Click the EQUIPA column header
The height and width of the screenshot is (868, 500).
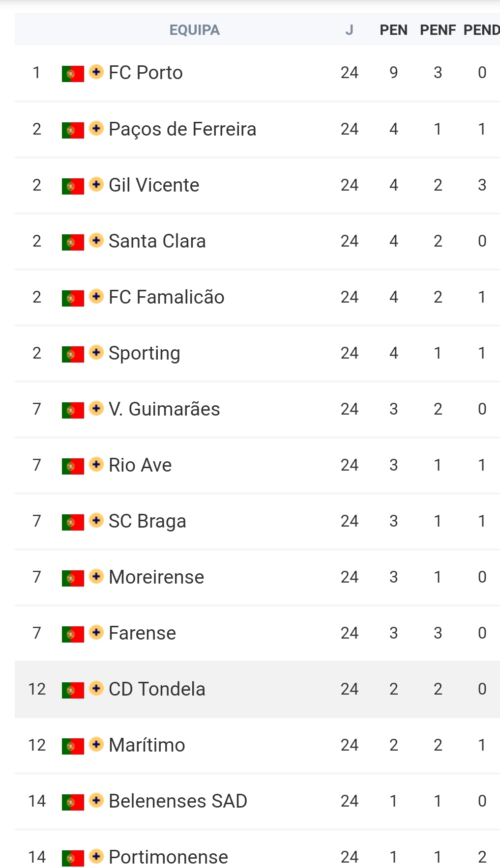[194, 30]
